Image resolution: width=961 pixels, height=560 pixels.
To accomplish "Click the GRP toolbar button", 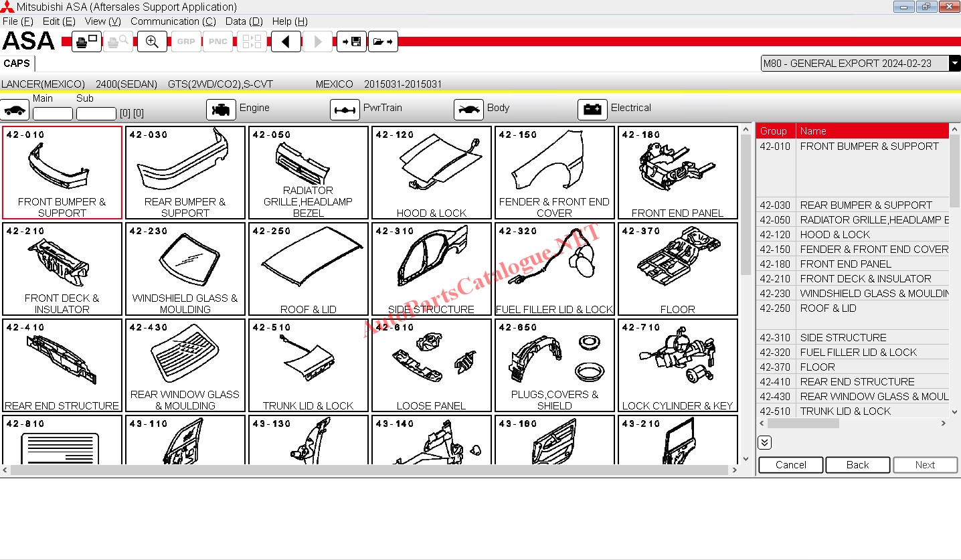I will [x=186, y=41].
